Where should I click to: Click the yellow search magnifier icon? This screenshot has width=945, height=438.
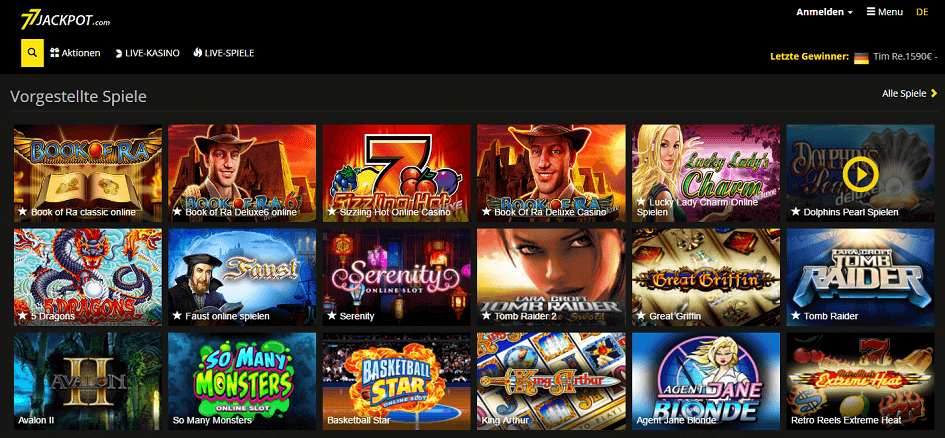tap(33, 53)
